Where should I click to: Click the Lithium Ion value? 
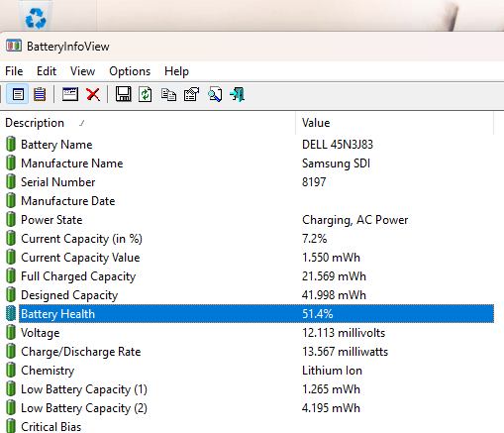click(332, 371)
